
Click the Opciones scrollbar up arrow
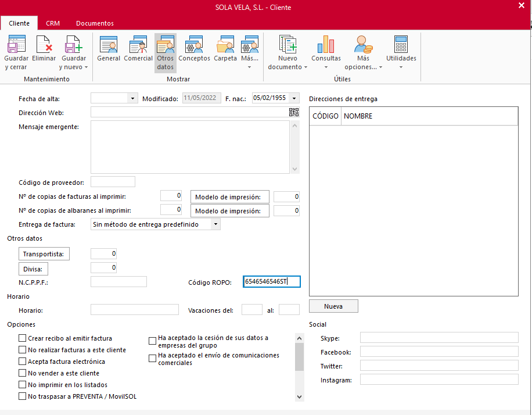pyautogui.click(x=299, y=338)
